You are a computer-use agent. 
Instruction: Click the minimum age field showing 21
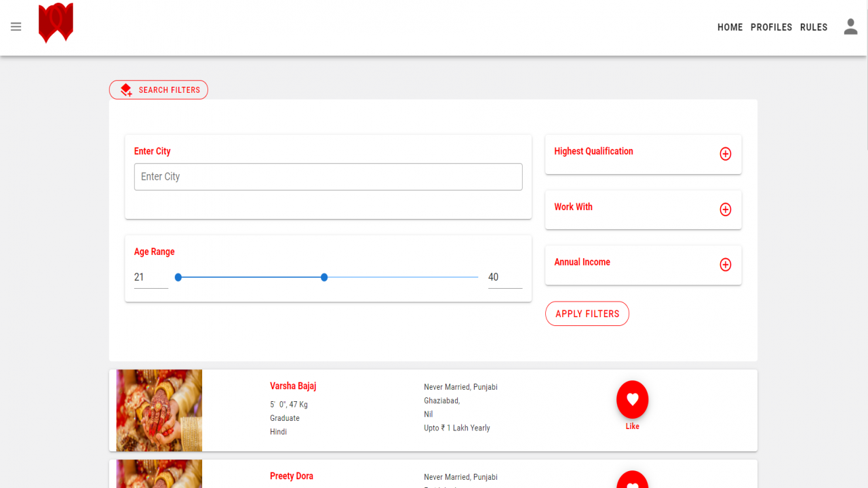151,277
